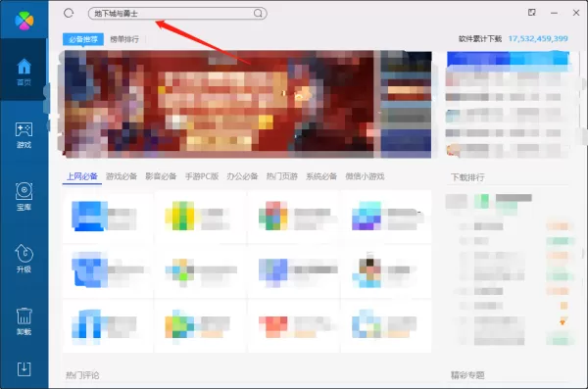
Task: Close the software manager window
Action: 576,13
